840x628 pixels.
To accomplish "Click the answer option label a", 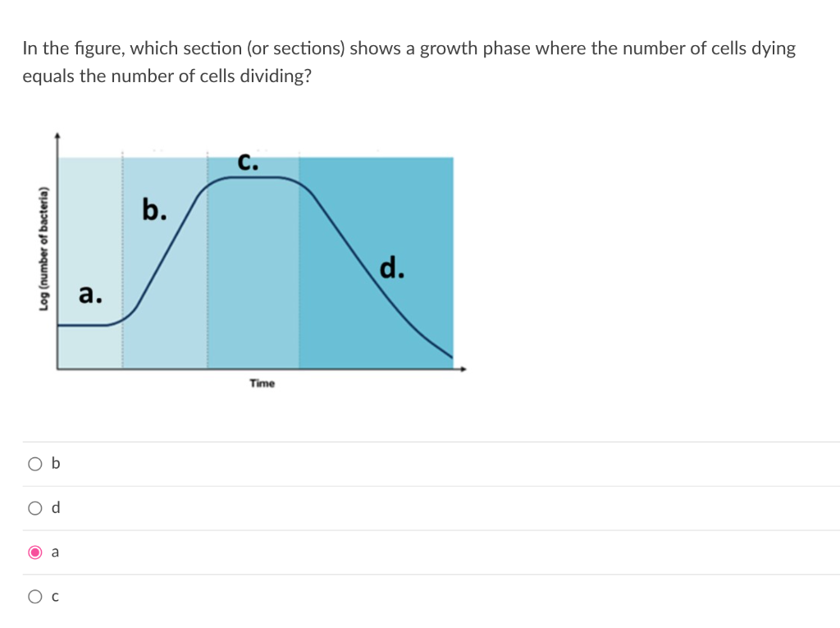I will tap(54, 552).
